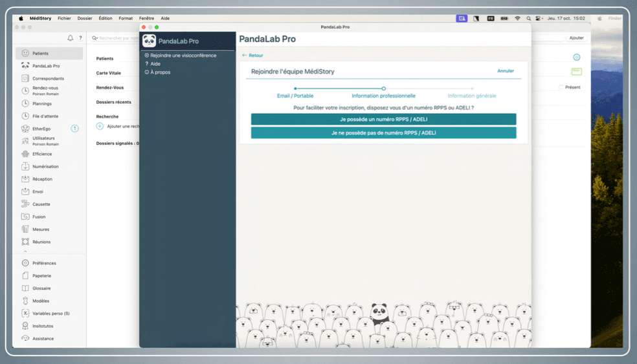This screenshot has width=637, height=364.
Task: Click the Annuler link
Action: (505, 71)
